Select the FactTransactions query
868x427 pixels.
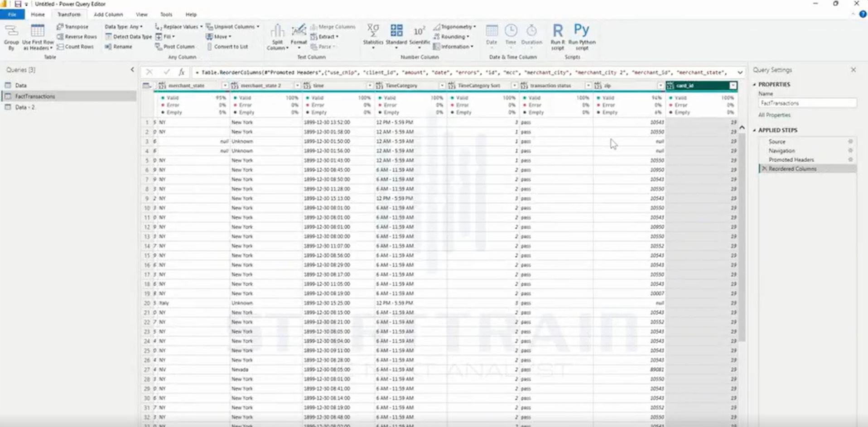tap(69, 96)
